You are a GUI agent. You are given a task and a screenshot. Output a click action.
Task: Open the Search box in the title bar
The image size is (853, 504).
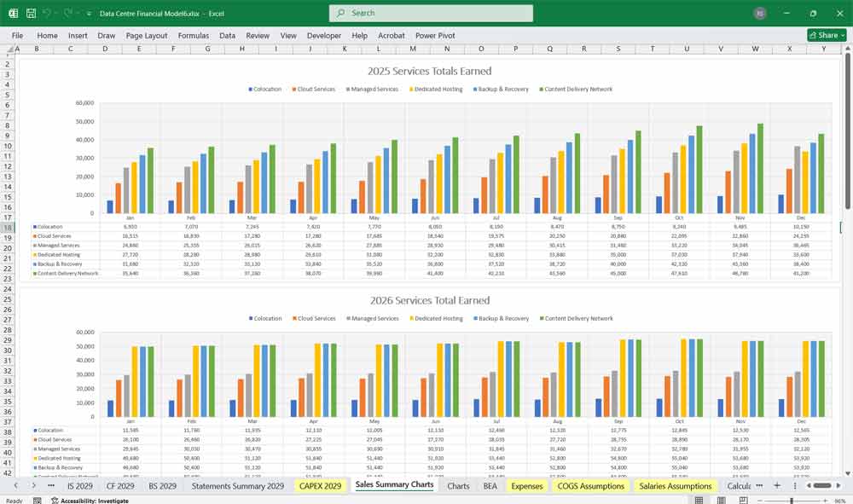tap(431, 13)
